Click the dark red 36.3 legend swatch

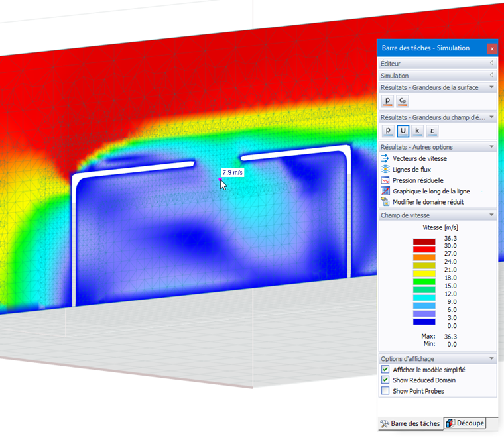pyautogui.click(x=424, y=242)
